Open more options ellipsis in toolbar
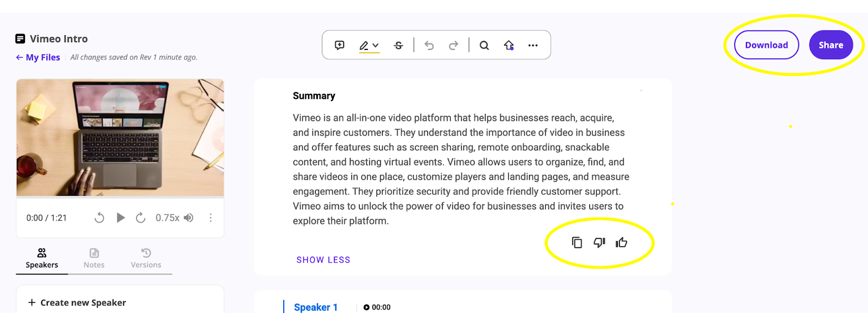The width and height of the screenshot is (868, 313). [533, 46]
